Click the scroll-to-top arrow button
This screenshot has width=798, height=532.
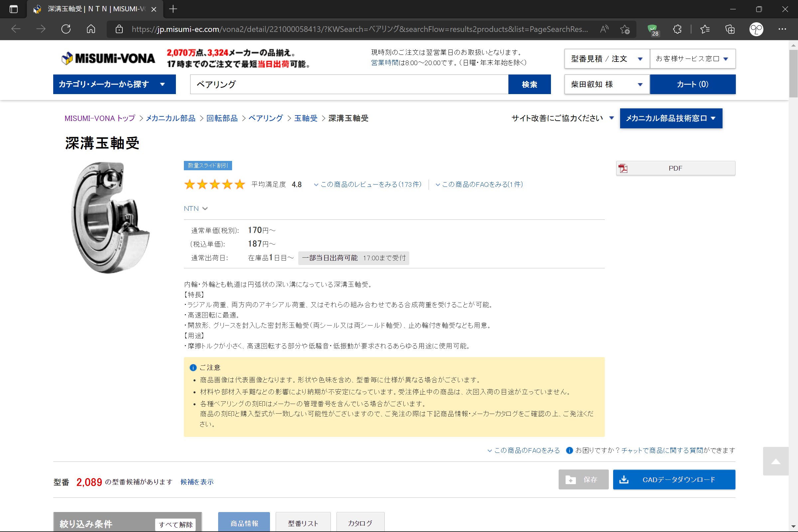pos(776,461)
